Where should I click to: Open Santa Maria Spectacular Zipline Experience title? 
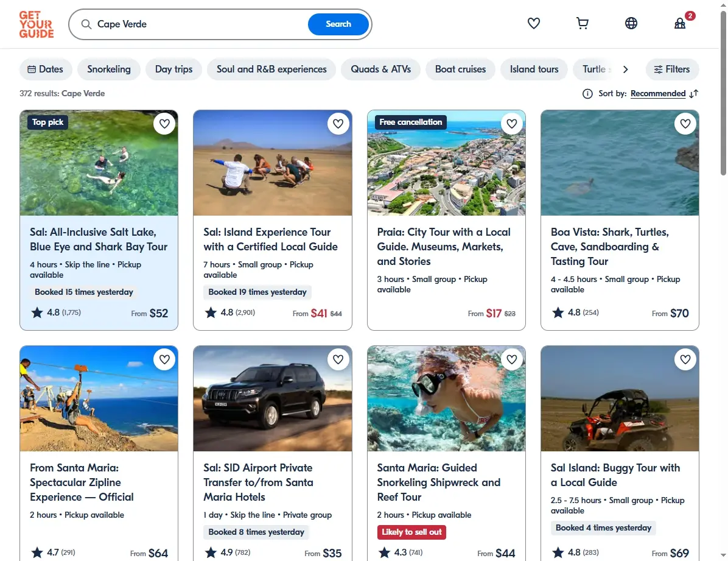coord(82,482)
